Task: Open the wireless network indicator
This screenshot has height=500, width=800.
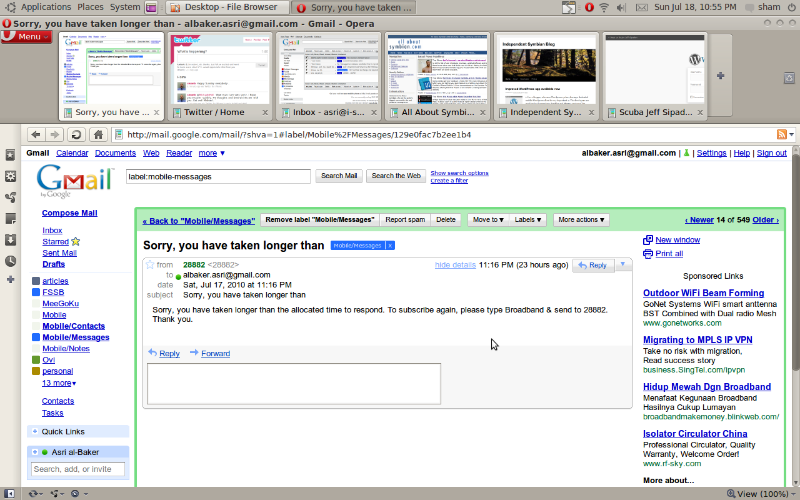Action: pyautogui.click(x=604, y=7)
